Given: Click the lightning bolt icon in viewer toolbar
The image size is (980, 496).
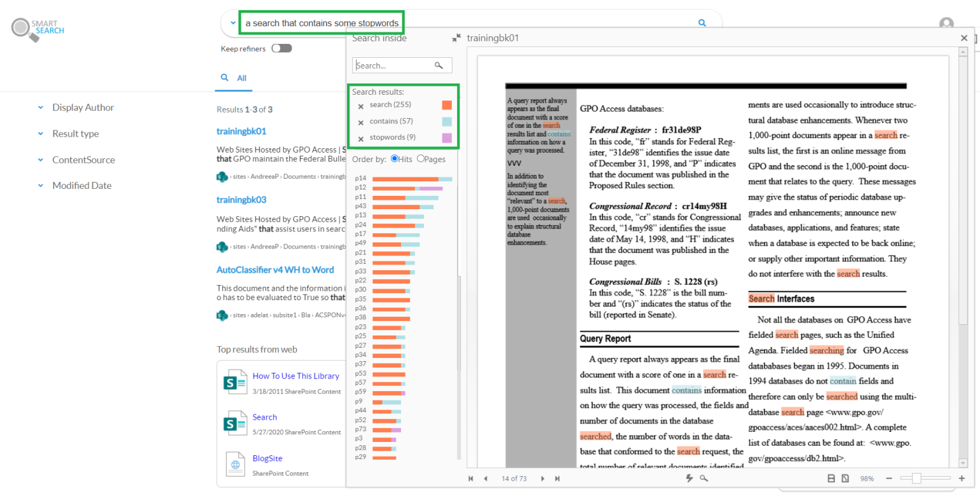Looking at the screenshot, I should coord(690,478).
